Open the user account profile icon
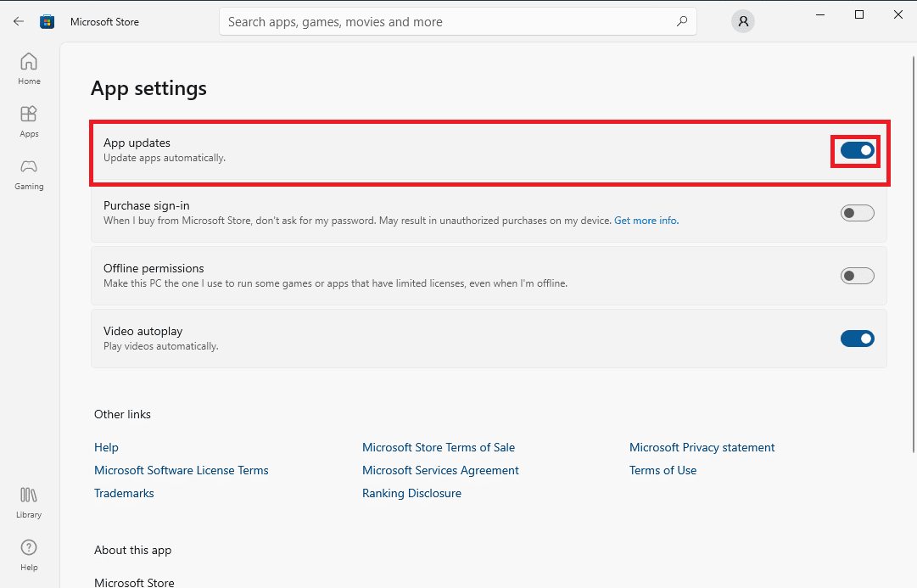 pyautogui.click(x=743, y=22)
